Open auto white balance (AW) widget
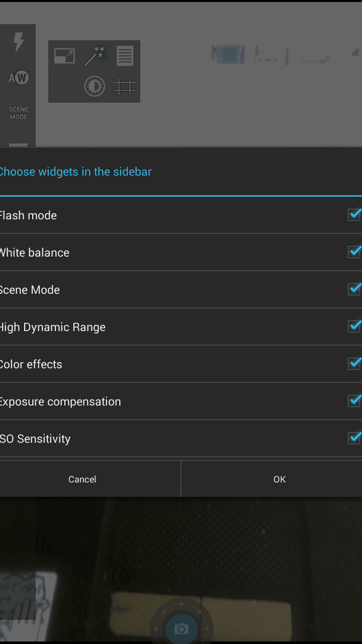The image size is (362, 644). coord(19,77)
